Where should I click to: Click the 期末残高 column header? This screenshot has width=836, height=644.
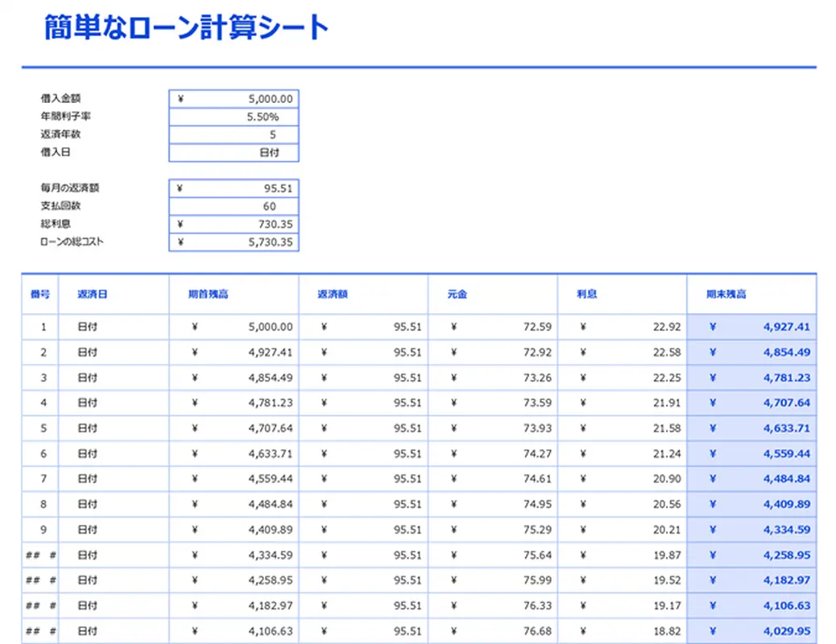point(726,294)
